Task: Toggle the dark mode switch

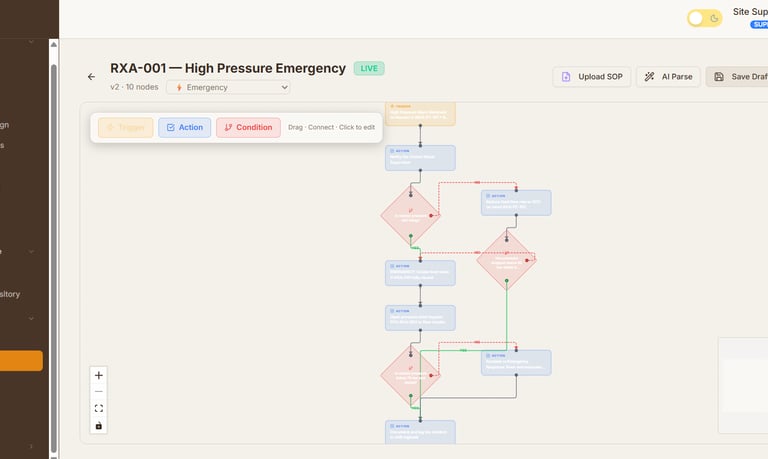Action: [x=704, y=18]
